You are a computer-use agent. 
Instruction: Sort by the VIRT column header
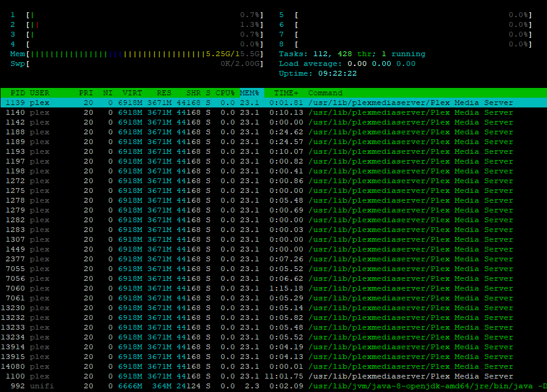132,93
